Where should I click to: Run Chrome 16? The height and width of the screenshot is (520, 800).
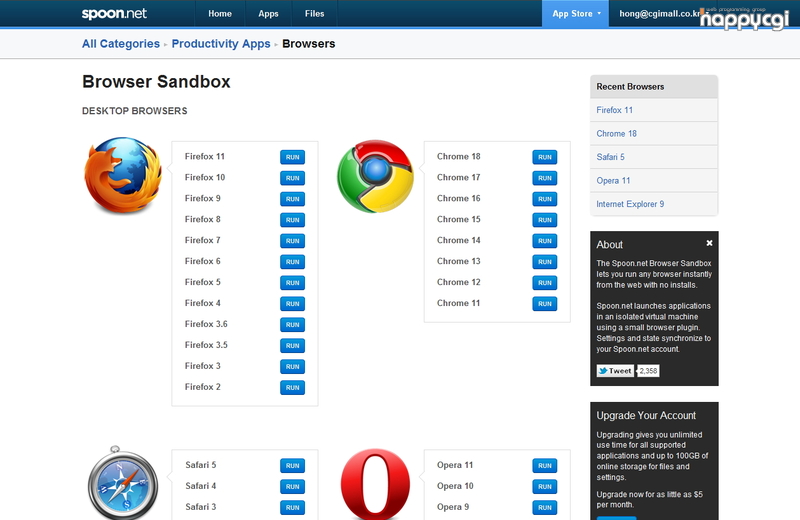tap(545, 199)
